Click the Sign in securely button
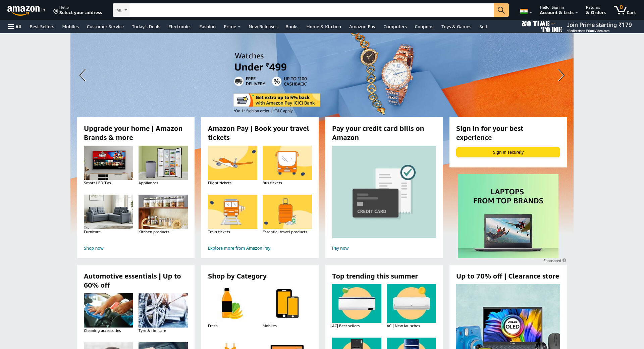The height and width of the screenshot is (349, 644). (508, 152)
